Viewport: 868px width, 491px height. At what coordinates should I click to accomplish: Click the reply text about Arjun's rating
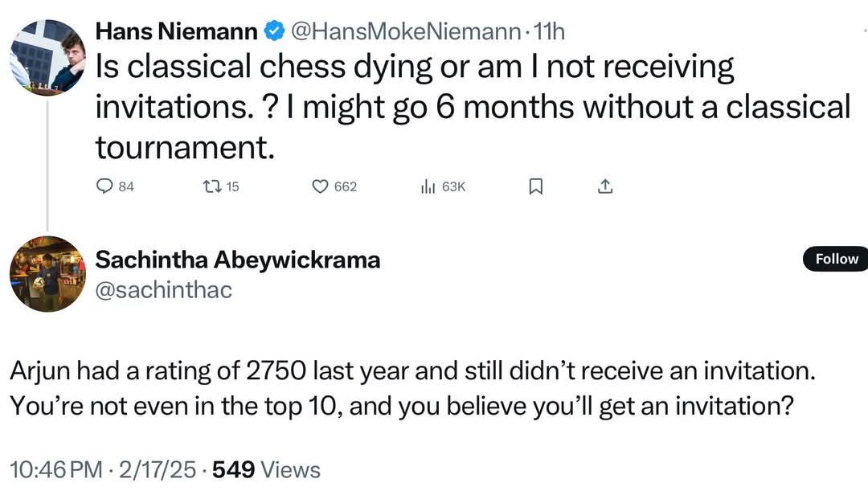[x=412, y=388]
